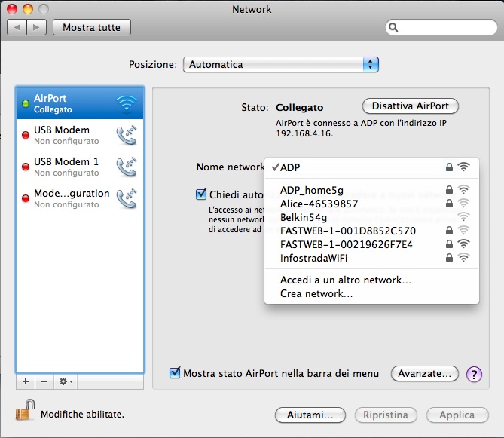Click lock icon next to ADP network
The height and width of the screenshot is (438, 504).
449,167
